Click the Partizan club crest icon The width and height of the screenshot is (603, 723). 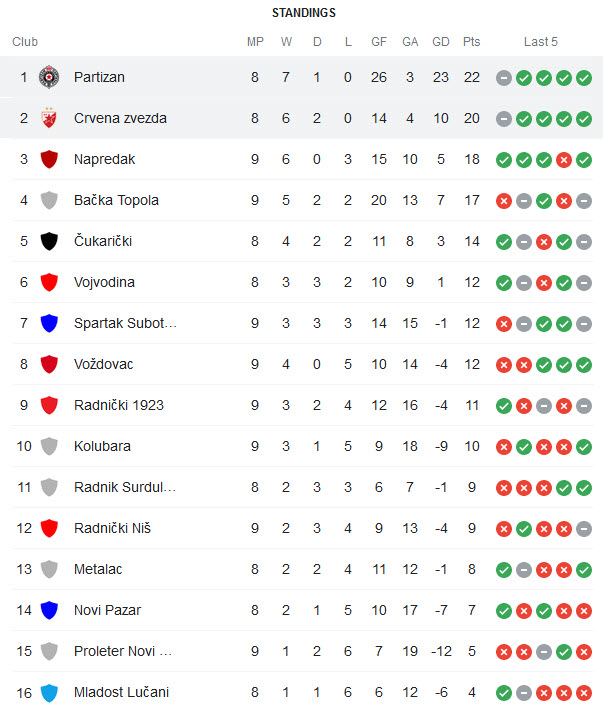(49, 77)
